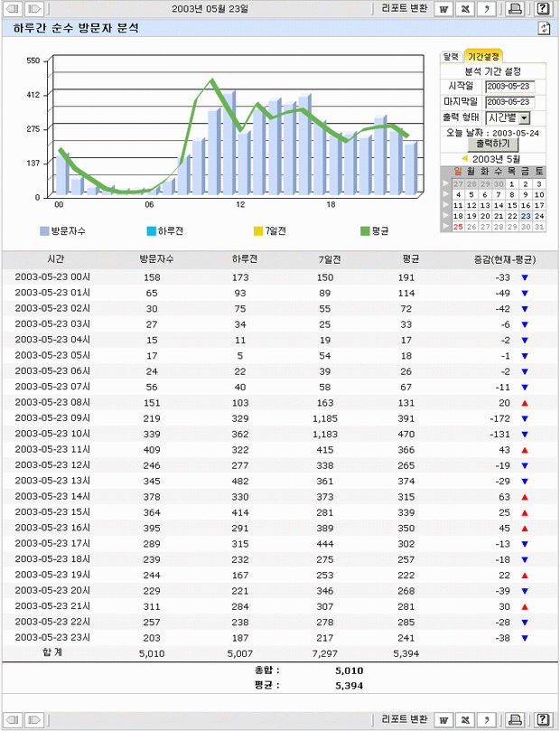The height and width of the screenshot is (731, 560).
Task: Click the 482 value in 13시 row
Action: click(240, 482)
